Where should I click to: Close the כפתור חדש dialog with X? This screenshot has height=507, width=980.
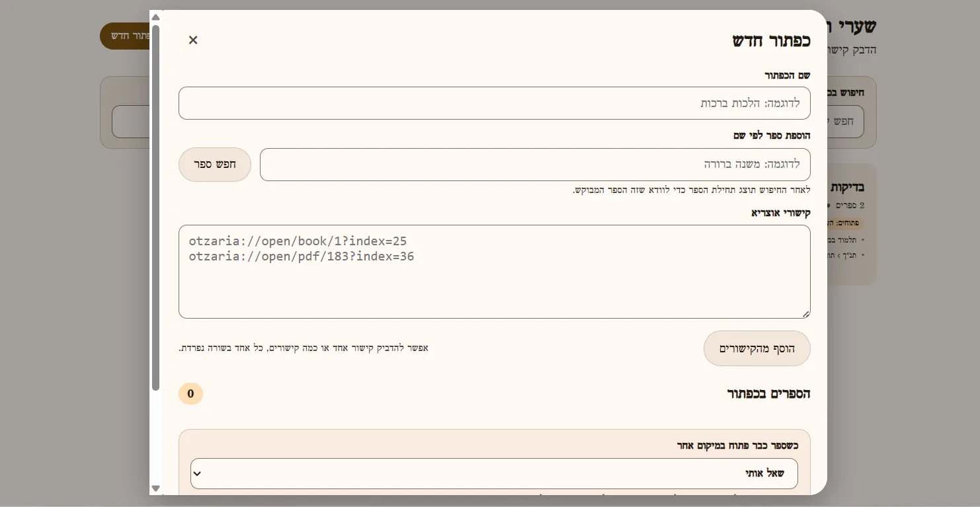(193, 40)
